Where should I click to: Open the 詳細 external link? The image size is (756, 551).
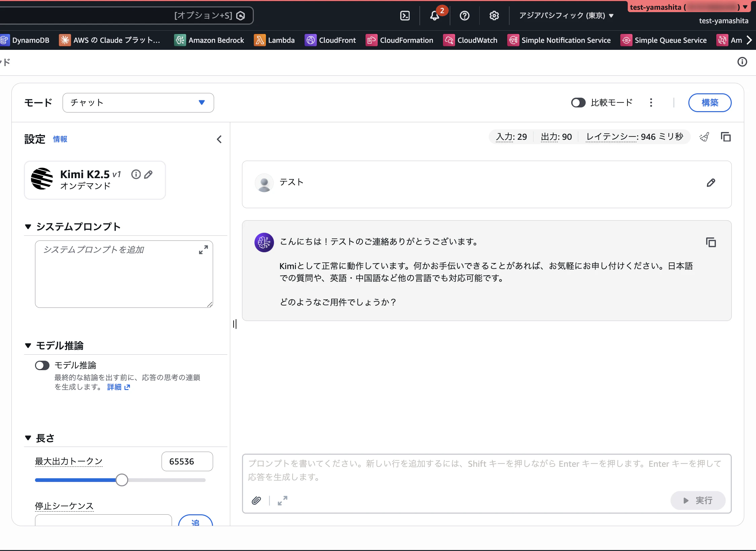click(118, 387)
